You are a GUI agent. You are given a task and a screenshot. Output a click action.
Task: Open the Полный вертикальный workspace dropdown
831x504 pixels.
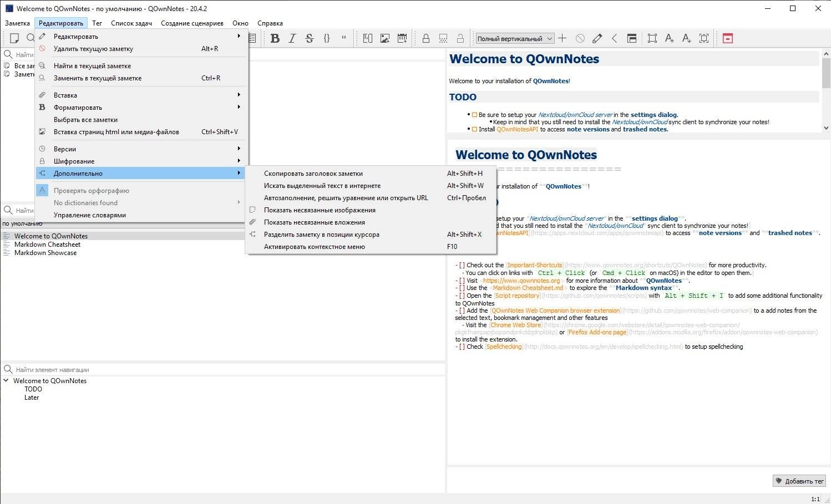click(x=515, y=38)
